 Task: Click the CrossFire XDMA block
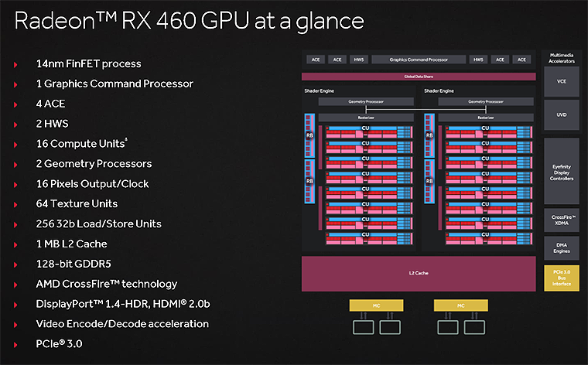click(x=562, y=220)
